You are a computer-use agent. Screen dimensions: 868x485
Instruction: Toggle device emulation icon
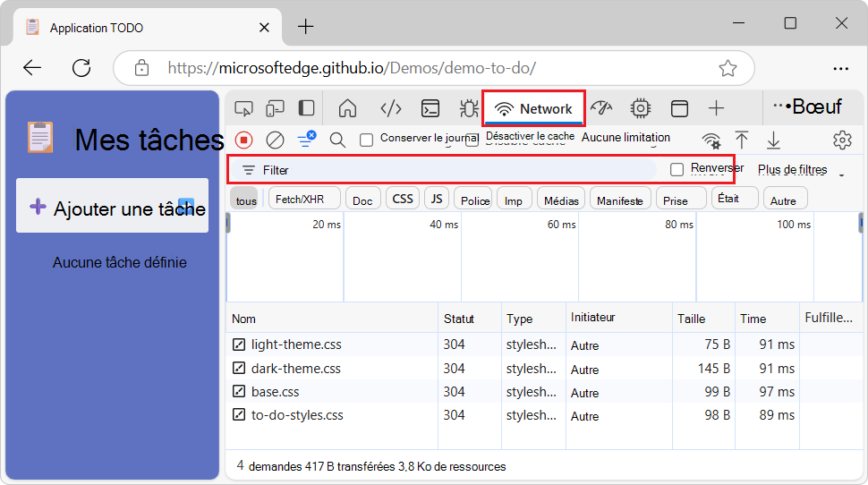click(275, 108)
